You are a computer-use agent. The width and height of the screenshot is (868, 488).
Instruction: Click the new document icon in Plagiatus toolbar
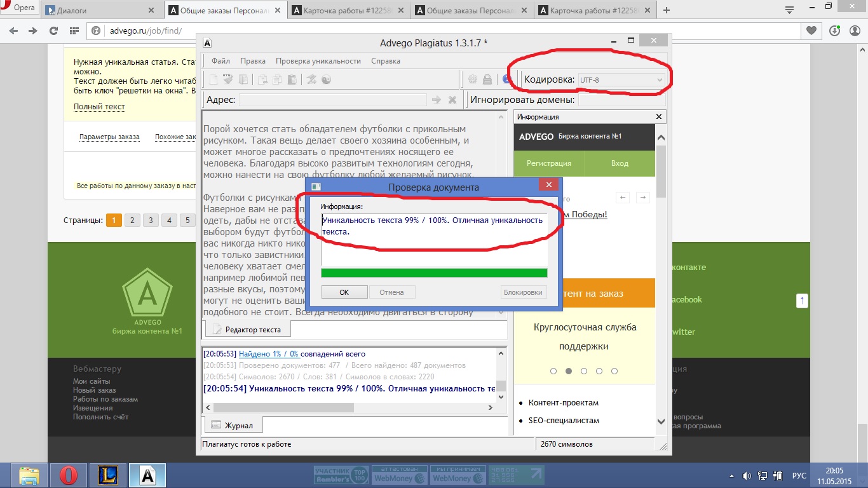coord(214,79)
